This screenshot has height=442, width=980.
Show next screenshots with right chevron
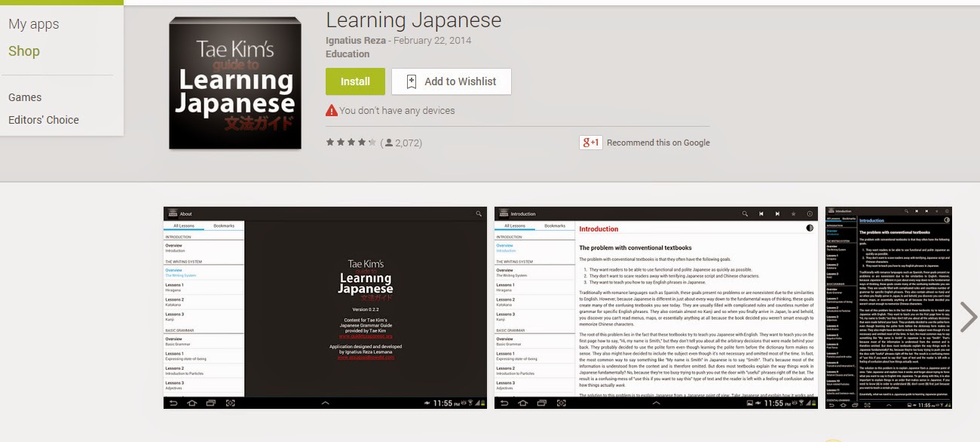click(968, 318)
